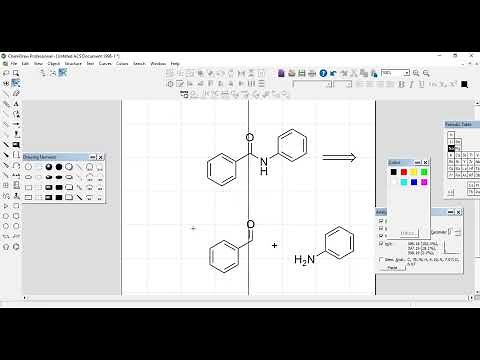Toggle the first checkbox in Analysis panel
The width and height of the screenshot is (480, 360).
(381, 221)
